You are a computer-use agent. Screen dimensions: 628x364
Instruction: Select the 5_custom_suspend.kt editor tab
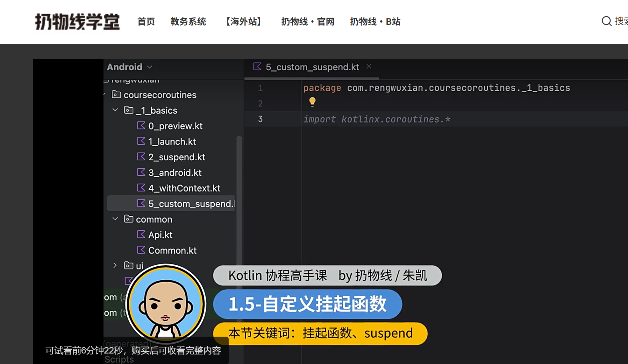[312, 67]
